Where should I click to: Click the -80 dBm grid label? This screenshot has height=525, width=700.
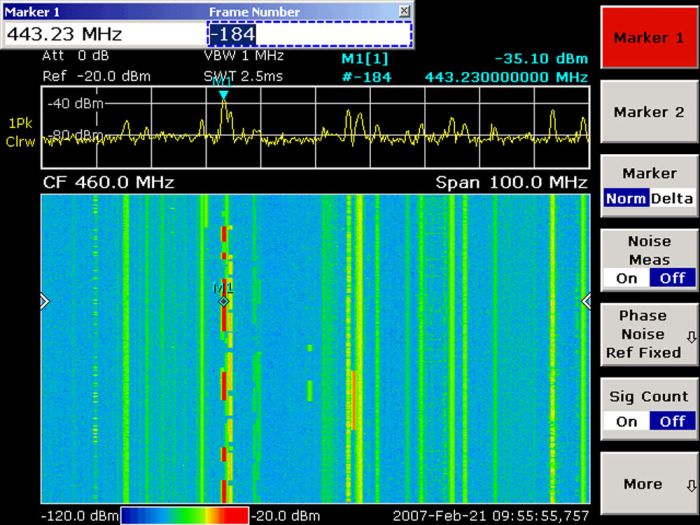tap(75, 134)
